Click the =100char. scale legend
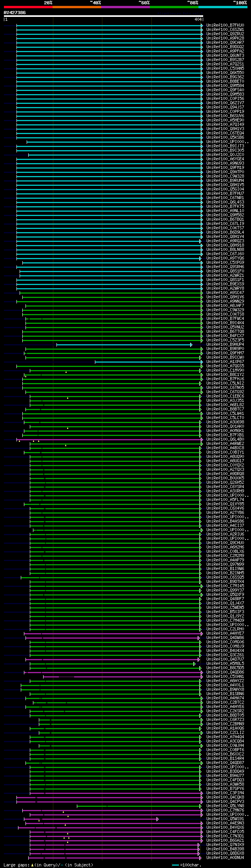Screen dimensions: 251x868 pos(187,865)
